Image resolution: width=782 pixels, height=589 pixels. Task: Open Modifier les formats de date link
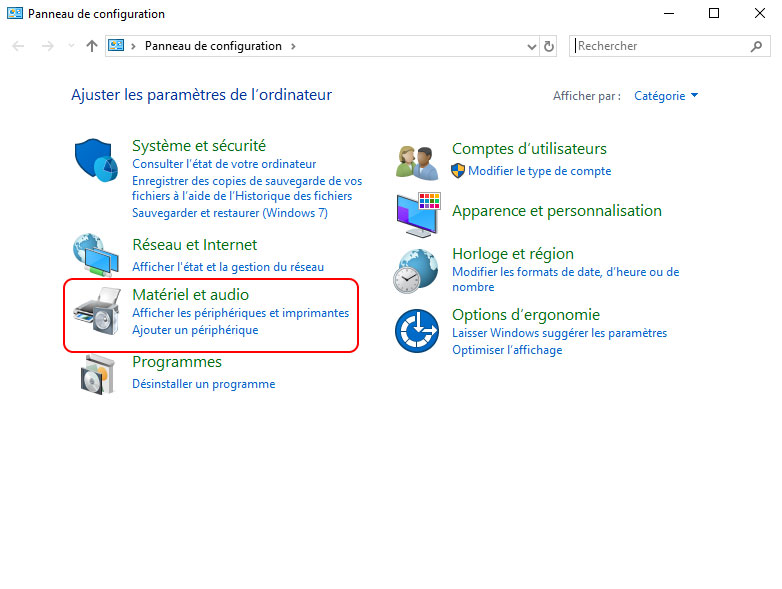click(x=566, y=279)
